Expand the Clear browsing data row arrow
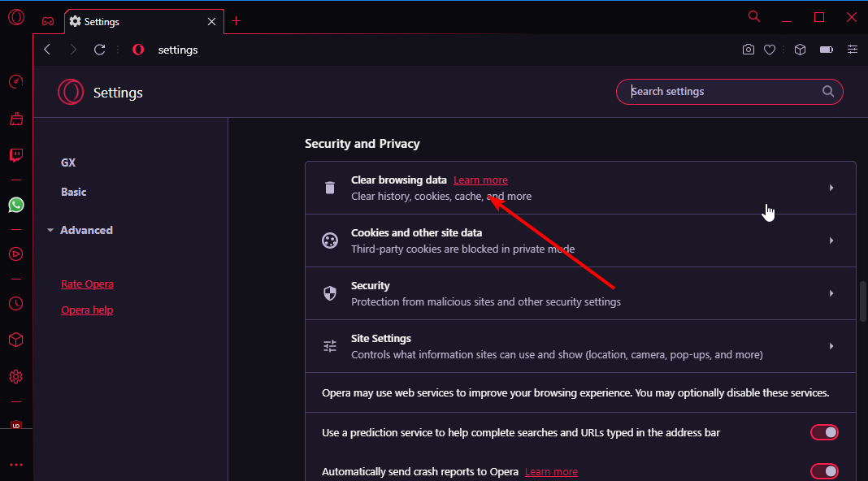Screen dimensions: 868x481 pyautogui.click(x=831, y=188)
